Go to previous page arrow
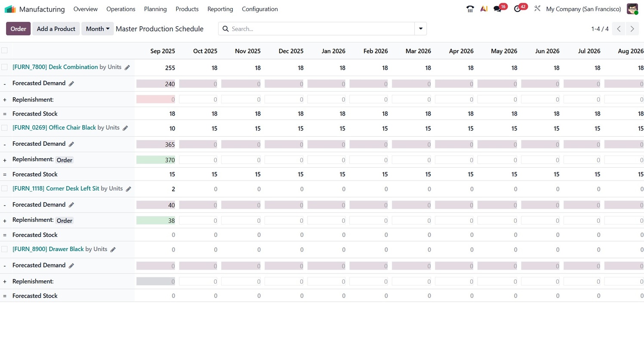The image size is (644, 344). point(619,29)
